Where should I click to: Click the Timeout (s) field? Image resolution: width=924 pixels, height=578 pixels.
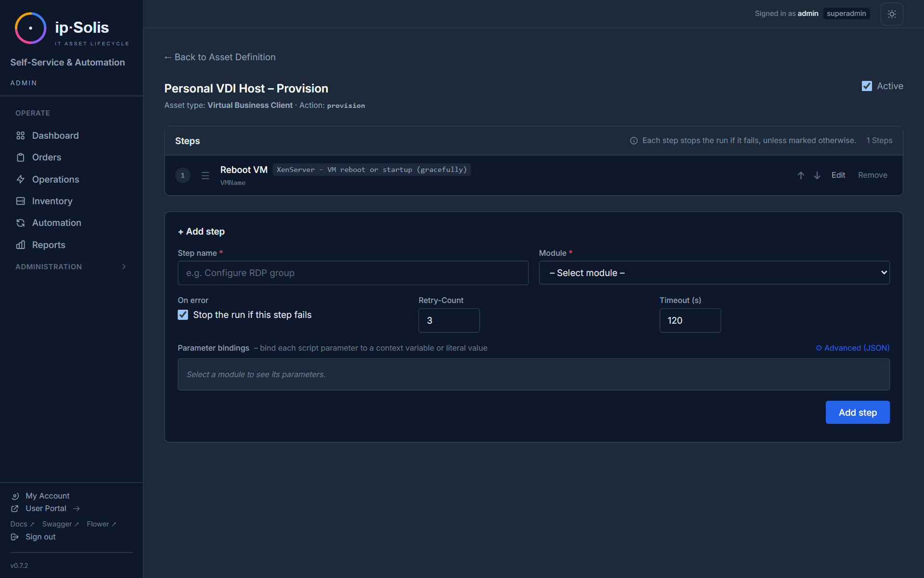point(690,320)
